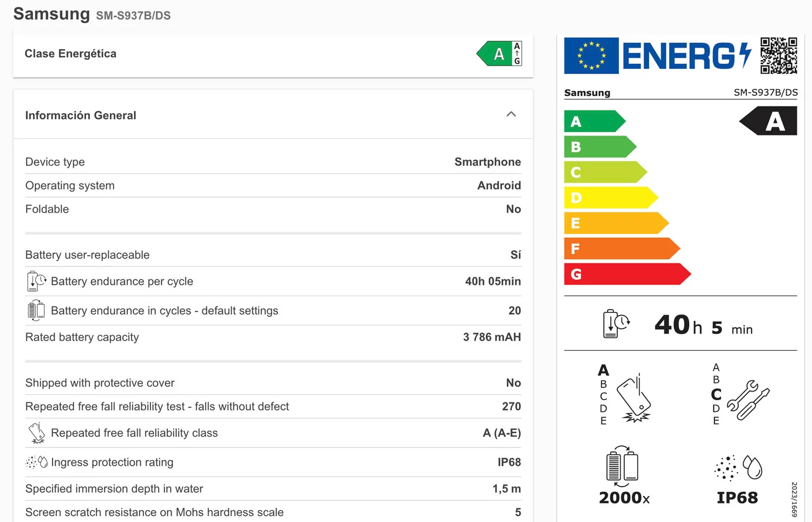The image size is (812, 522).
Task: Click the IP68 value in the table
Action: [x=509, y=462]
